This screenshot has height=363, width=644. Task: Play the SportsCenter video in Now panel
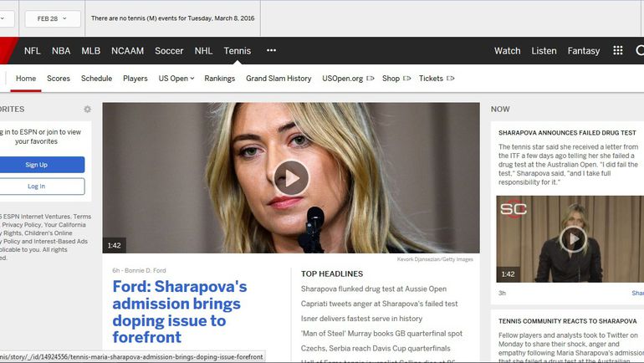[572, 239]
